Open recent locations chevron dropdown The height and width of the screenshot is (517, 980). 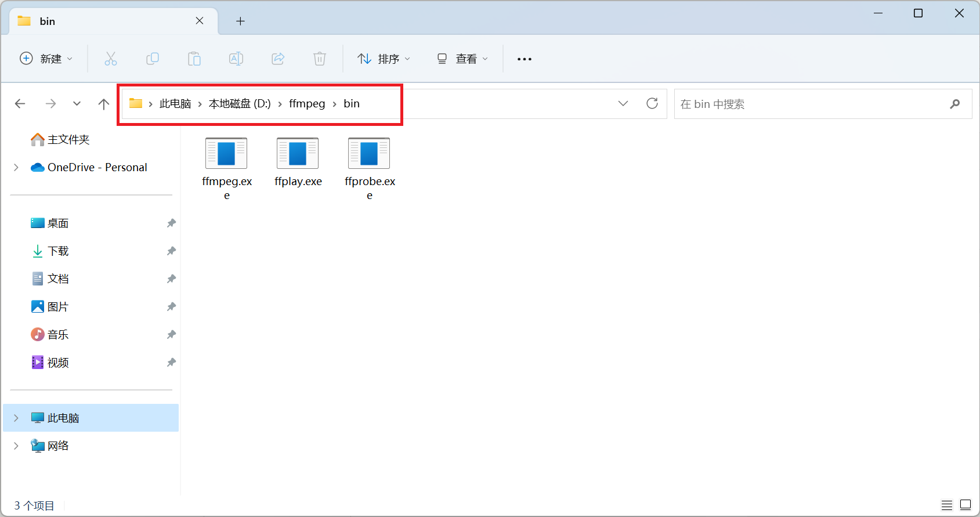click(77, 104)
